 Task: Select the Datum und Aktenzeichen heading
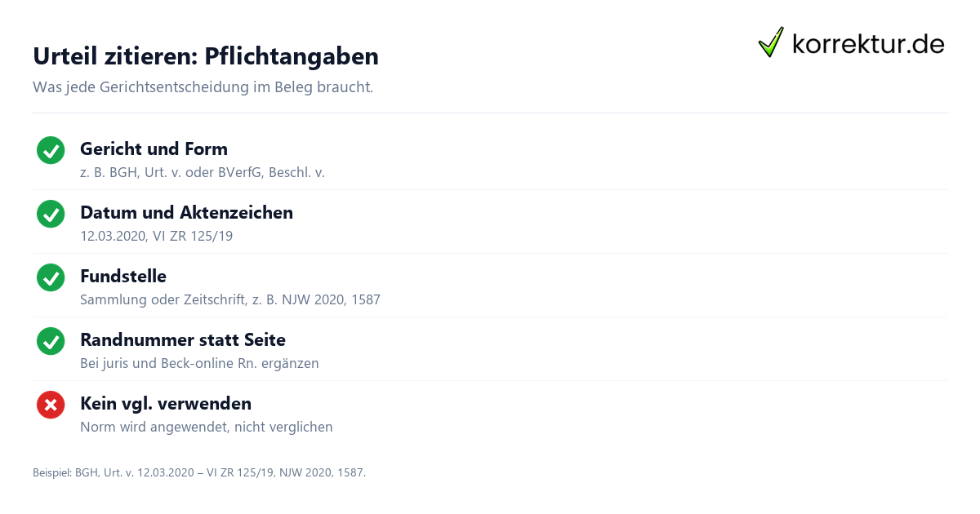186,212
